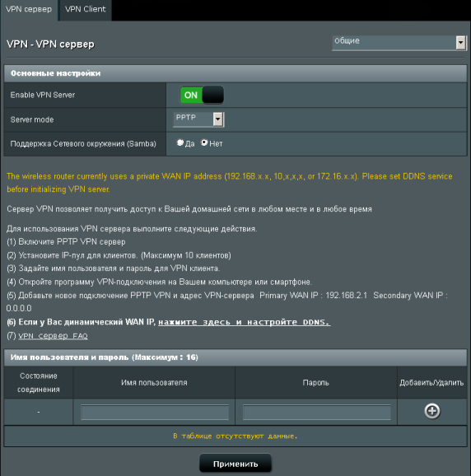The width and height of the screenshot is (471, 476).
Task: Click the arrow on Общие combo box
Action: click(460, 43)
